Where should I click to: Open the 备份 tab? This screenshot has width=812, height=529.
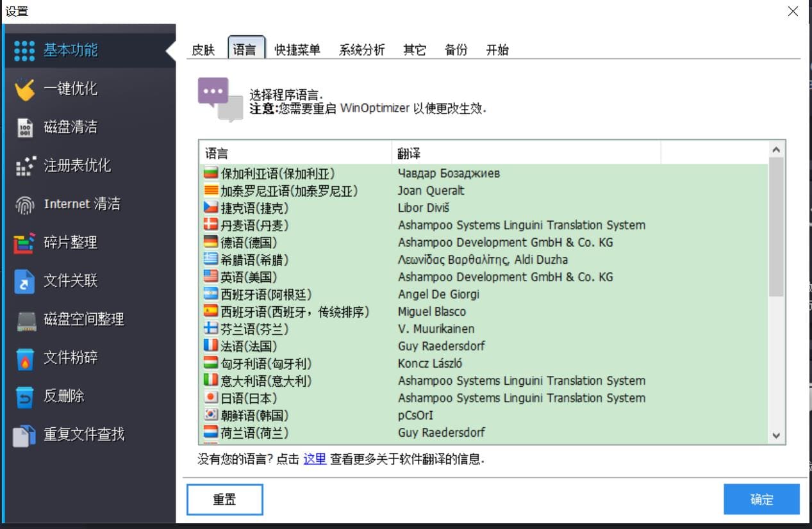tap(456, 50)
